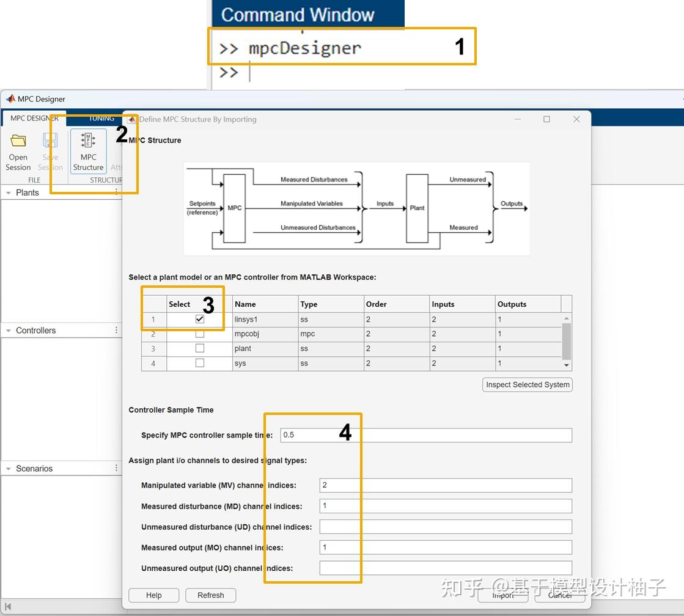Image resolution: width=684 pixels, height=616 pixels.
Task: Uncheck the linsys1 selection checkbox
Action: click(199, 318)
